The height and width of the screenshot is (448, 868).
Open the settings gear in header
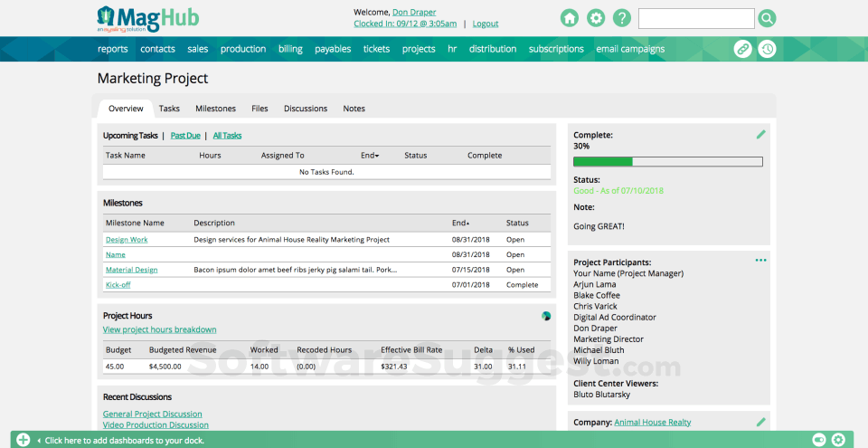pos(596,18)
